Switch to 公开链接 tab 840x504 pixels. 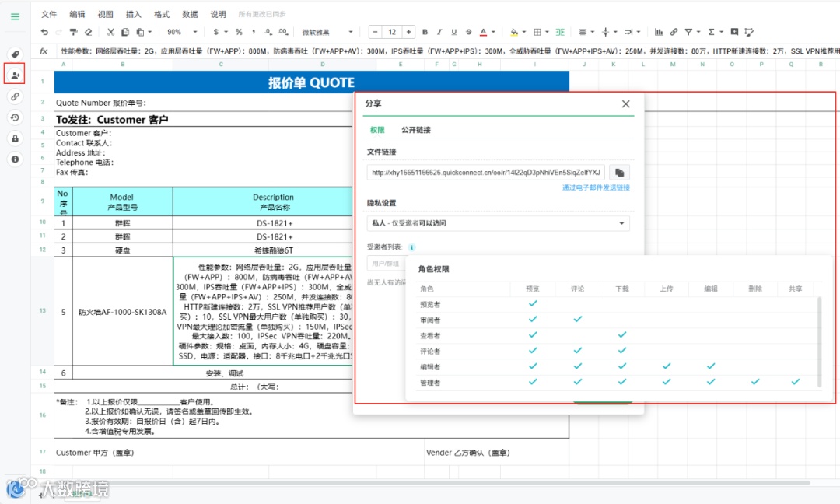415,130
